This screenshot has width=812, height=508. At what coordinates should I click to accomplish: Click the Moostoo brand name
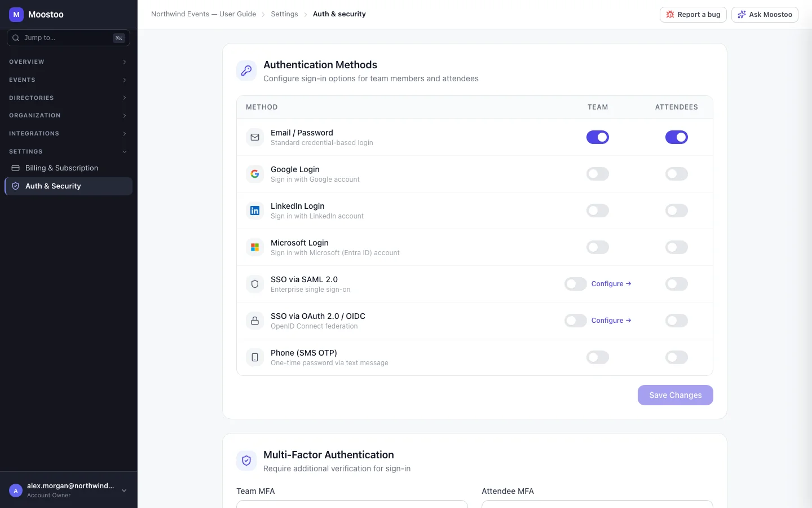(46, 15)
